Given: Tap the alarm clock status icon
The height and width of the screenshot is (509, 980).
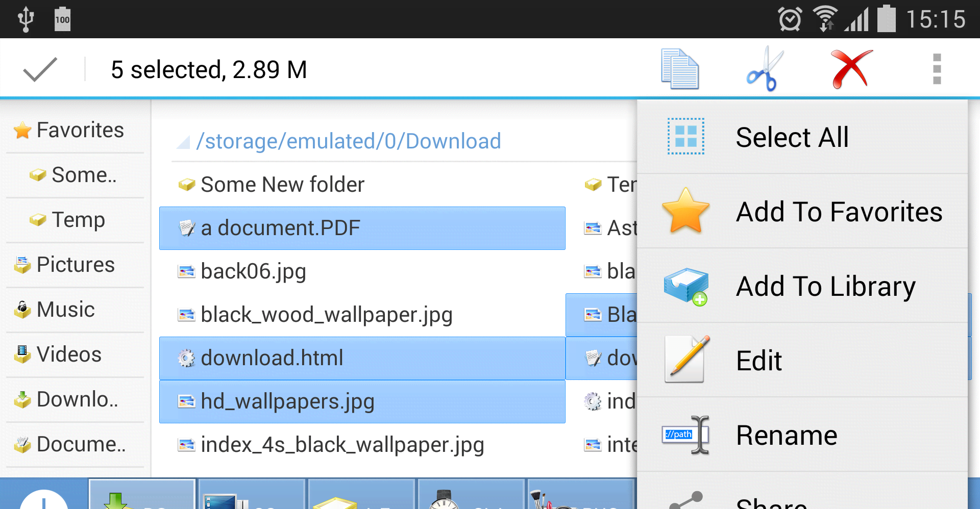Looking at the screenshot, I should click(790, 19).
